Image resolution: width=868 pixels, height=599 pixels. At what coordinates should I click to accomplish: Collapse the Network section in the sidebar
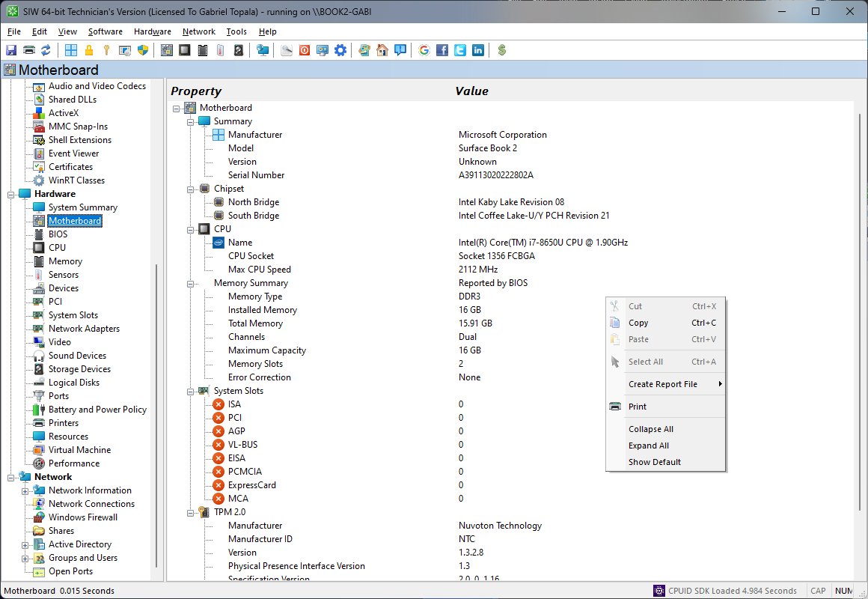pos(10,478)
